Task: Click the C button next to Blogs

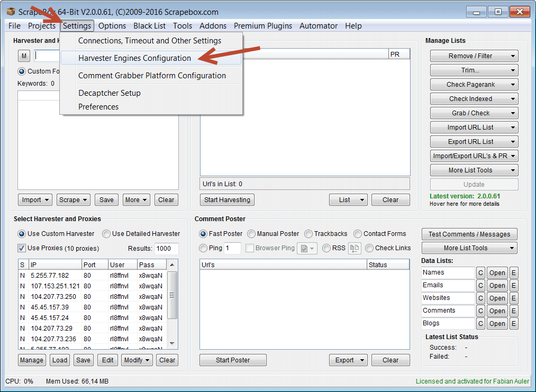Action: click(480, 324)
